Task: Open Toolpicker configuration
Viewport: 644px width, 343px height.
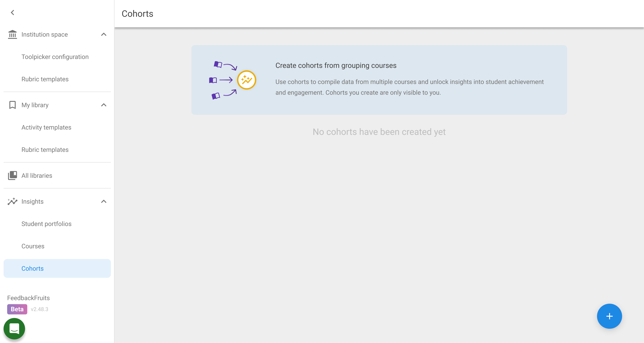Action: coord(57,57)
